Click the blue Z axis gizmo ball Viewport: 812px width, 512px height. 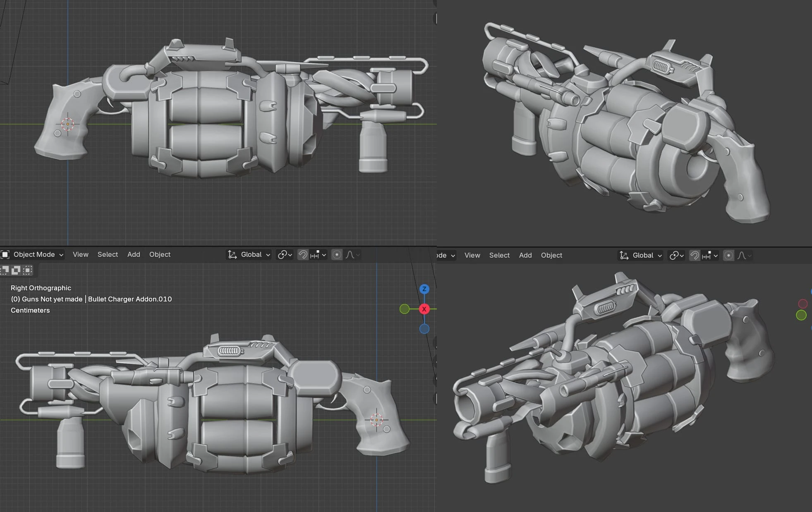point(424,289)
